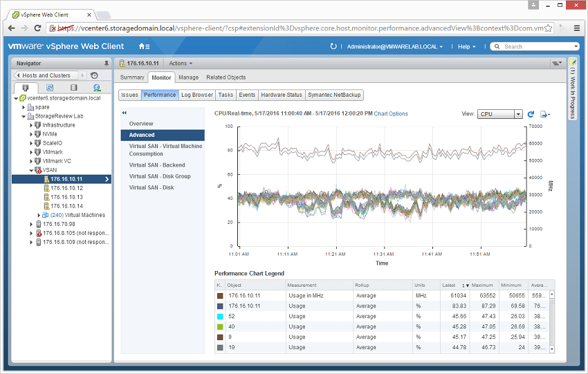Collapse the vcenter6.storagedomain.local tree node
Screen dimensions: 588x374
click(16, 98)
